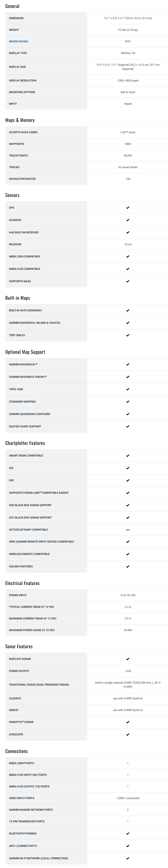The image size is (168, 868).
Task: Click the GPS checkmark icon
Action: 128,208
